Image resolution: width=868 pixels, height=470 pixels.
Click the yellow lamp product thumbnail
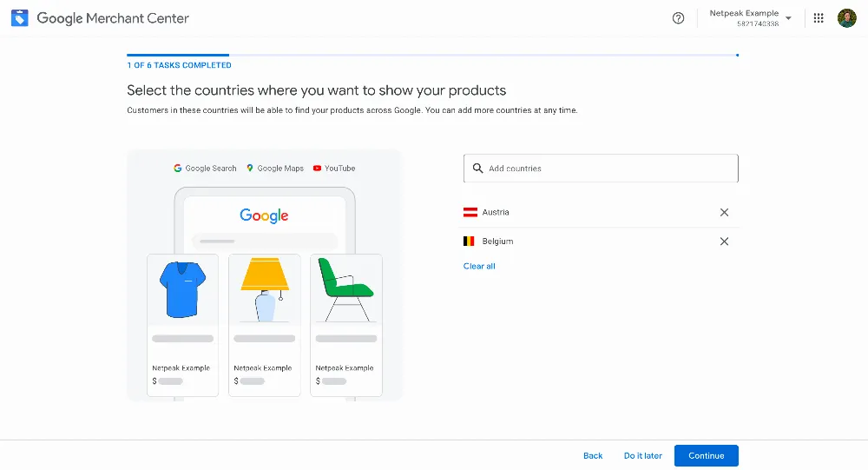[265, 289]
